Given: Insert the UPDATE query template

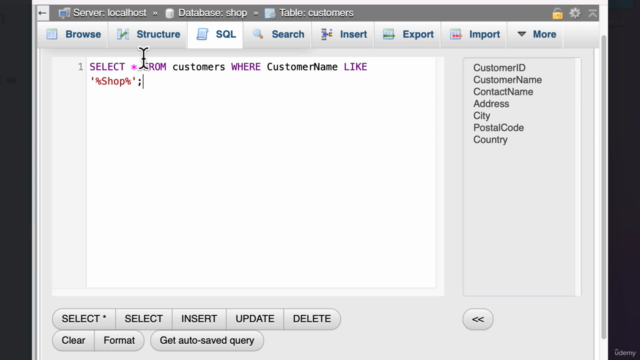Looking at the screenshot, I should point(255,319).
